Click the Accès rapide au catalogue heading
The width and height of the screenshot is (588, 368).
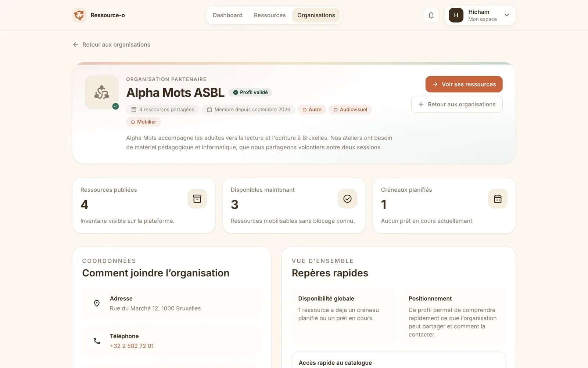[x=335, y=362]
